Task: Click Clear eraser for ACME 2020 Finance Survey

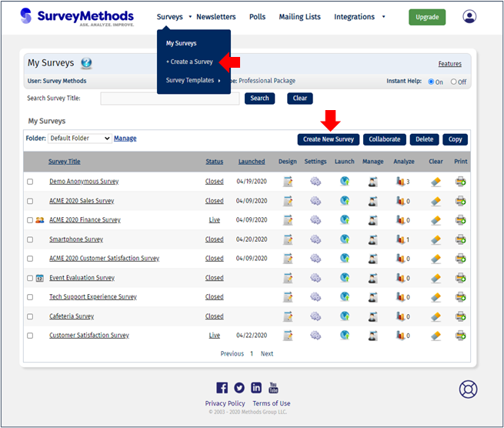Action: (x=436, y=220)
